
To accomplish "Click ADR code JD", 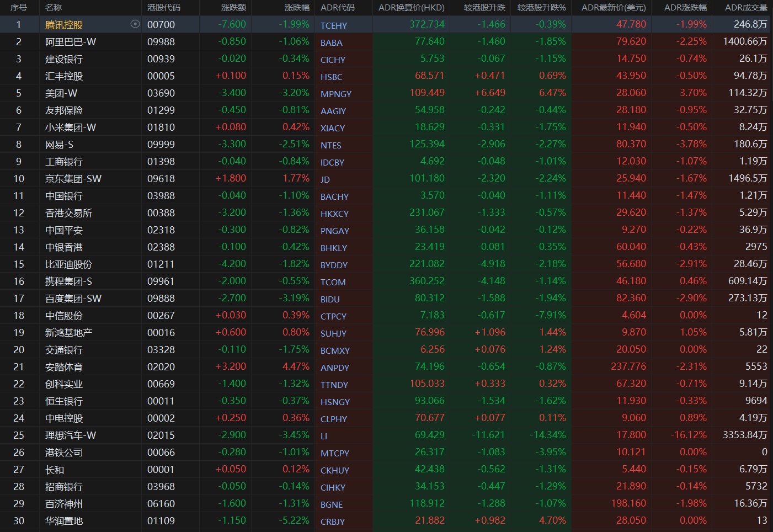I will [x=325, y=179].
